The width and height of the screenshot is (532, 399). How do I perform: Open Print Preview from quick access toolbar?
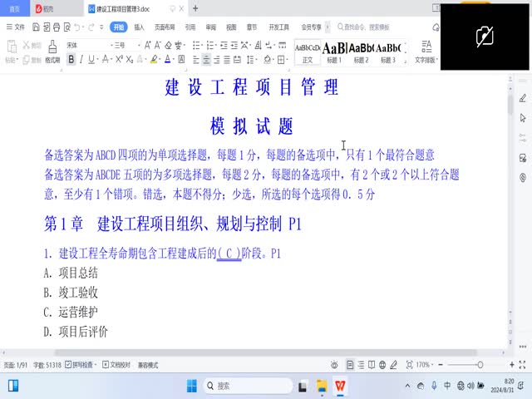pyautogui.click(x=67, y=27)
